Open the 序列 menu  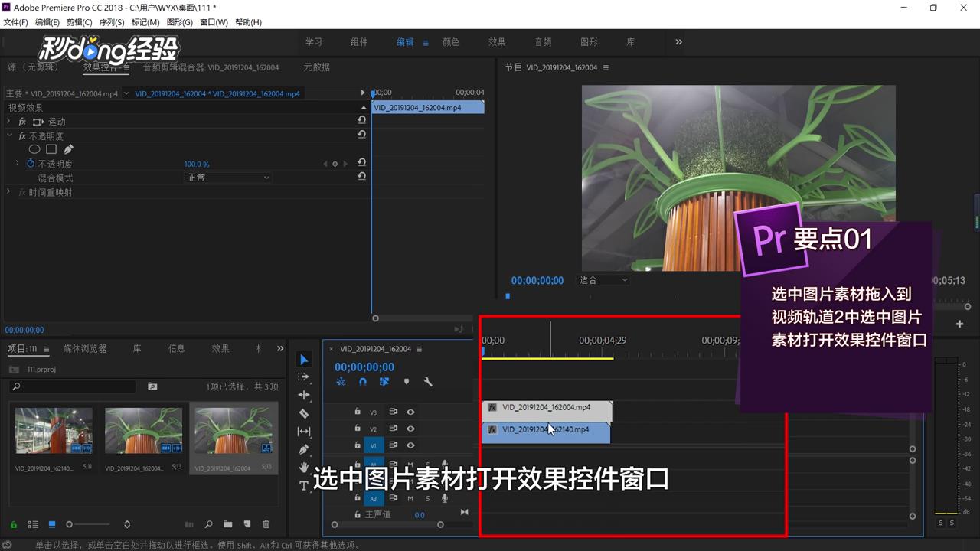point(111,22)
